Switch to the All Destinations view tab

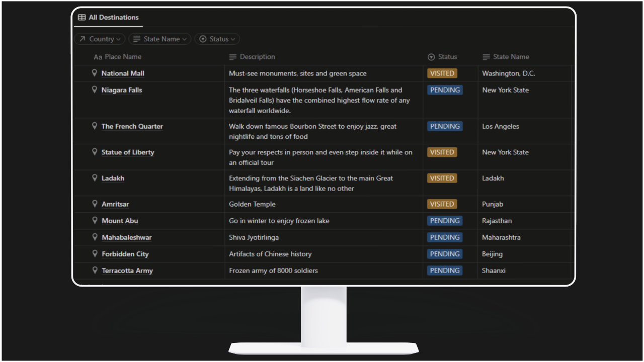click(x=108, y=17)
